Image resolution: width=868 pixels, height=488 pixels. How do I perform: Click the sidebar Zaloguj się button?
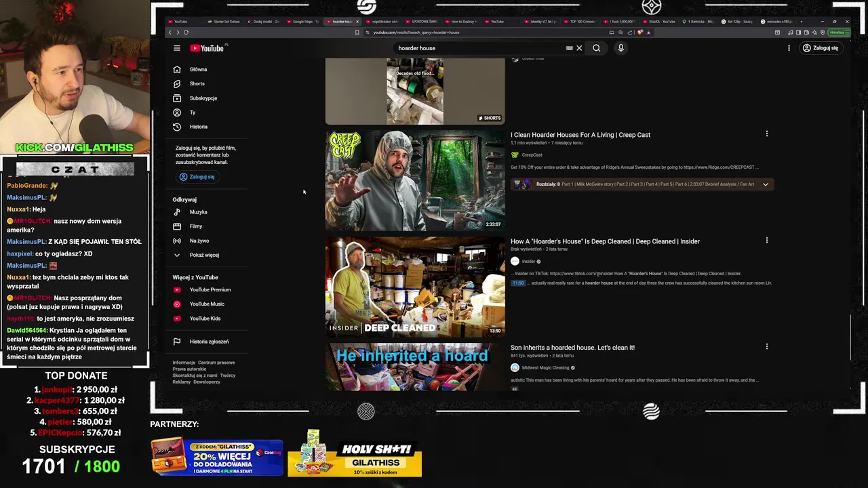pos(197,177)
